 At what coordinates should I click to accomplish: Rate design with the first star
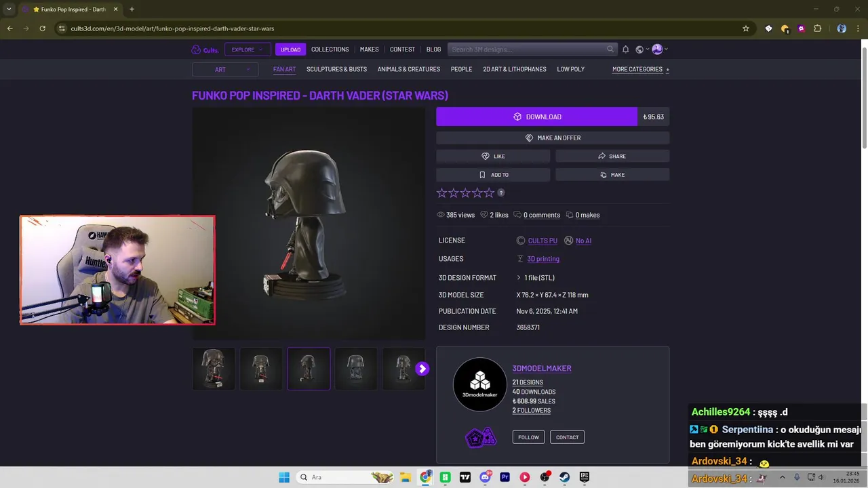442,193
